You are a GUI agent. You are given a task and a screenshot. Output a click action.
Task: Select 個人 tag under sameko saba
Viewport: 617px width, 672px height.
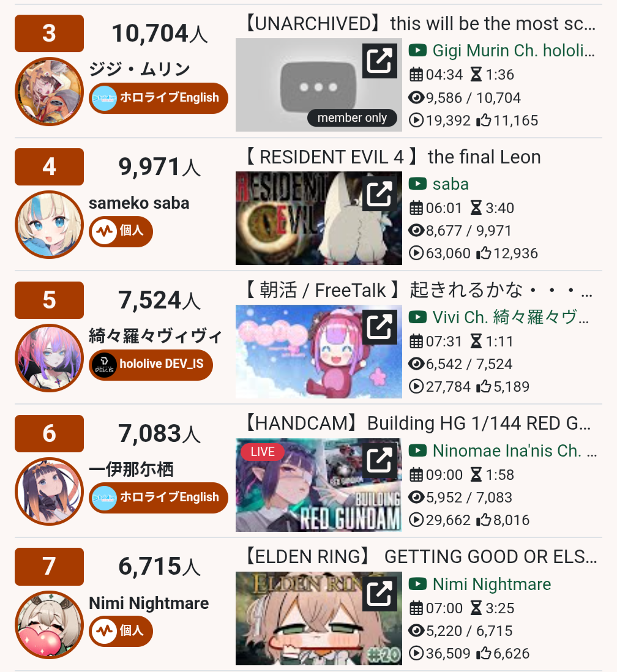coord(121,231)
